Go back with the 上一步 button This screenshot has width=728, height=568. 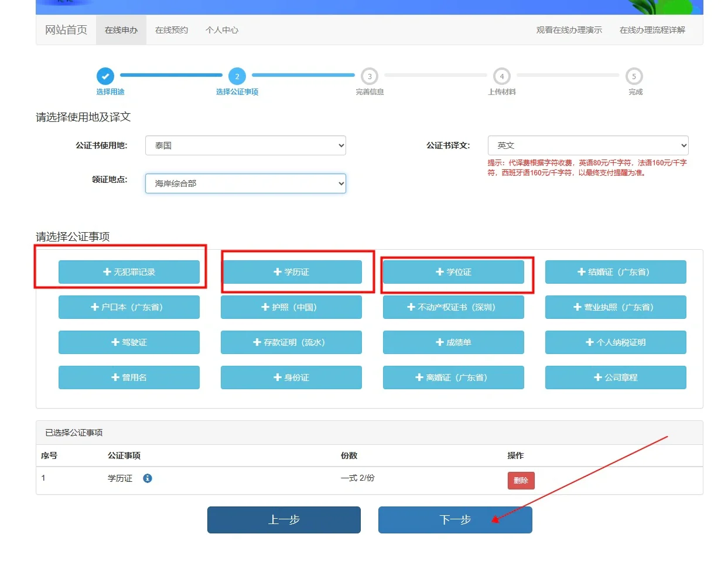(284, 520)
